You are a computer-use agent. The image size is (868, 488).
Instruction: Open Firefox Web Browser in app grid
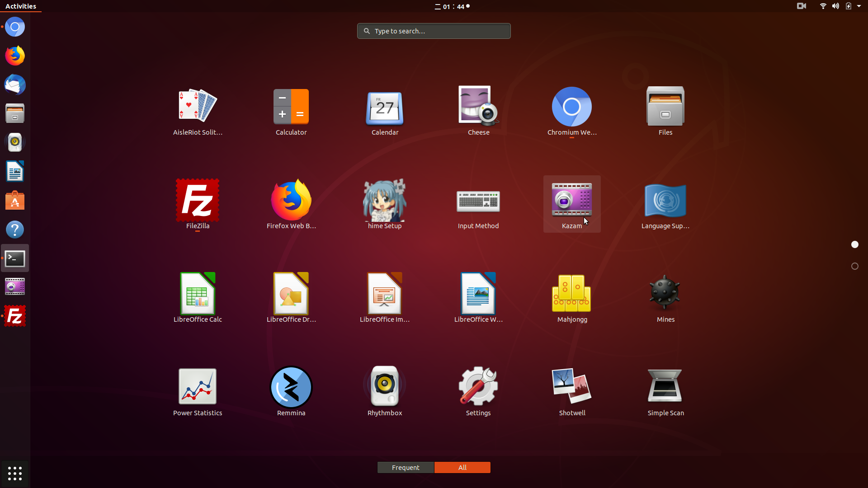[x=291, y=204]
